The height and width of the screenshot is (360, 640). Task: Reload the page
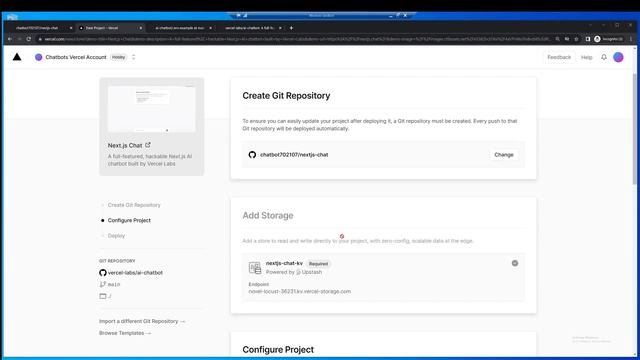pos(29,39)
